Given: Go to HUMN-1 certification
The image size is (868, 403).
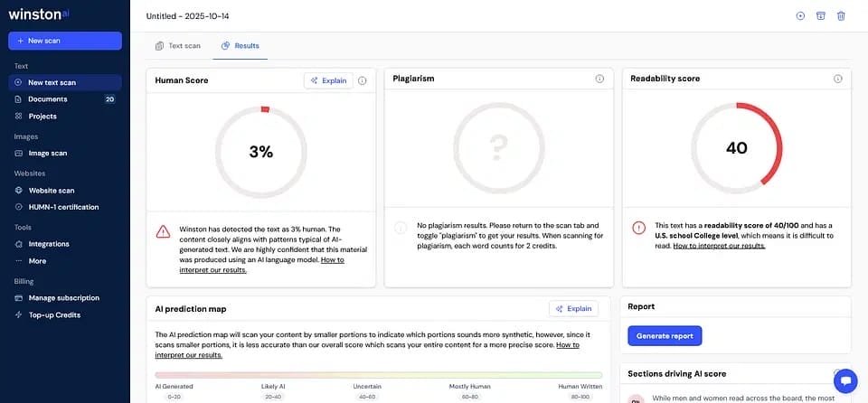Looking at the screenshot, I should 63,207.
